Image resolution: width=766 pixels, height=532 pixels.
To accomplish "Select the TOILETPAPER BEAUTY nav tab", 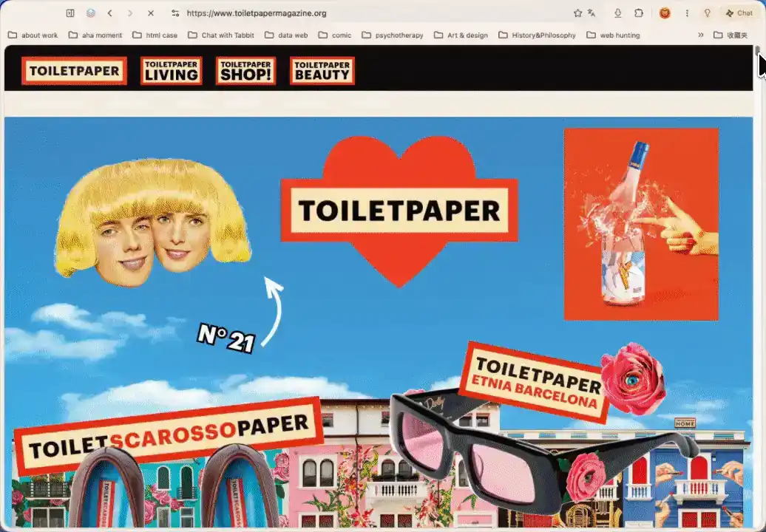I will [x=322, y=71].
